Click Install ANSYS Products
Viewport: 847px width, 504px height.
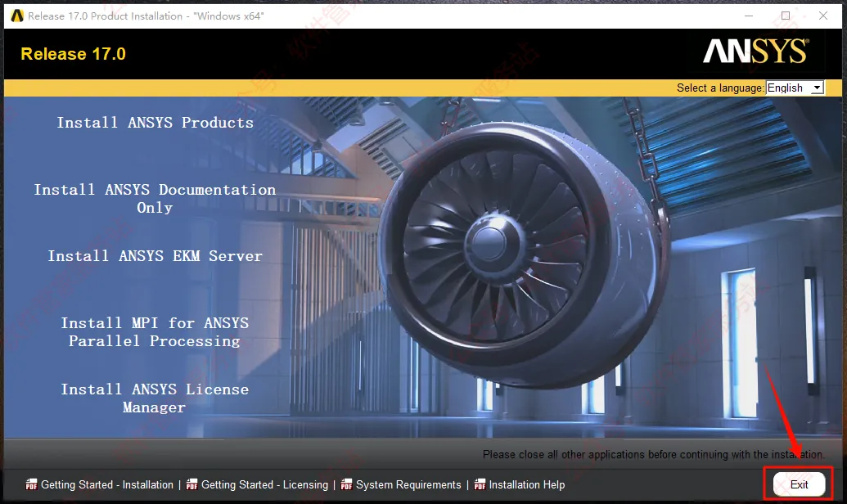pos(155,123)
